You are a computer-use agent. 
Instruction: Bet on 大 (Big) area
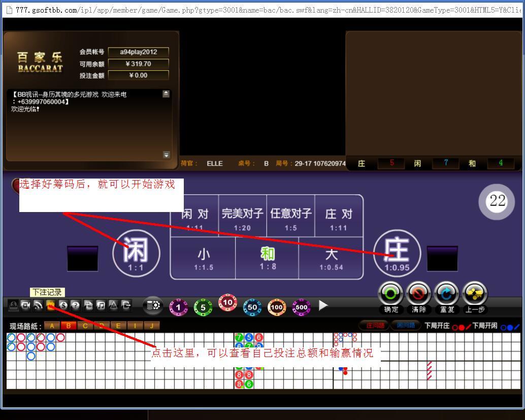(331, 258)
